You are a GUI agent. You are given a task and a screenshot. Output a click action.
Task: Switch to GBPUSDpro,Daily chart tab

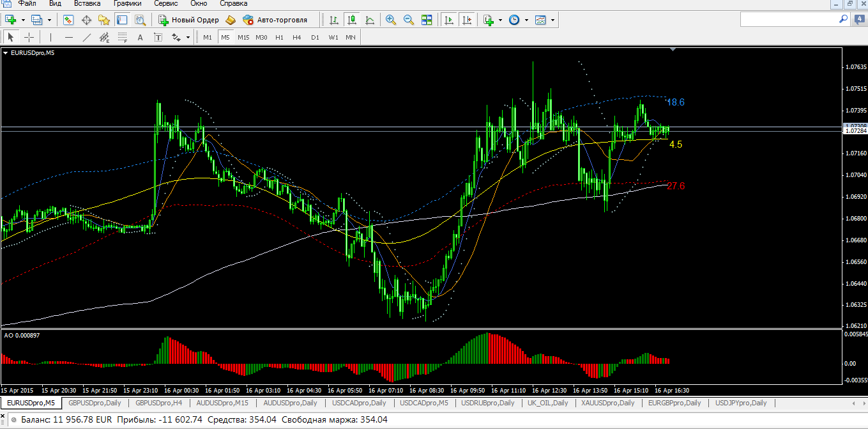[x=95, y=403]
